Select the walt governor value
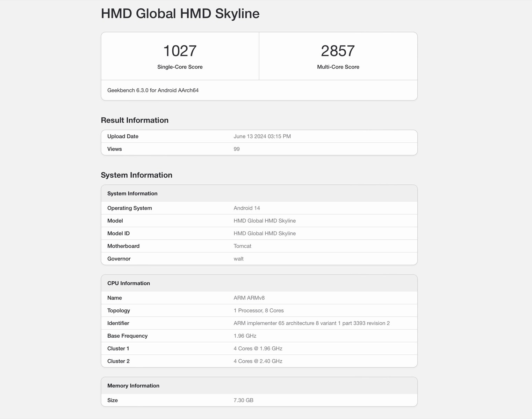This screenshot has width=532, height=419. click(x=239, y=259)
